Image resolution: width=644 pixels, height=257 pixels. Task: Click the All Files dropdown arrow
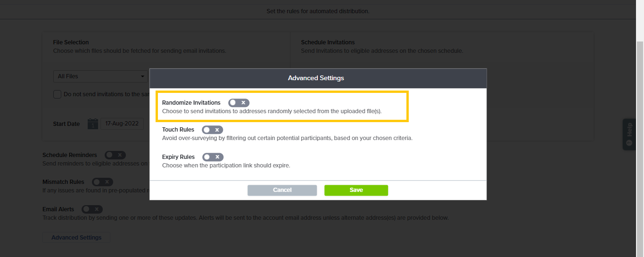143,76
